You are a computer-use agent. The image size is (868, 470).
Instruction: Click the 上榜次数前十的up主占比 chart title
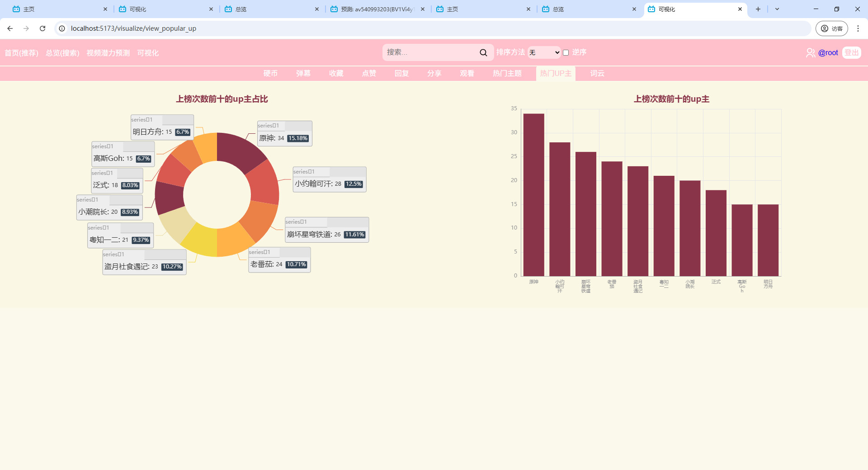click(222, 99)
